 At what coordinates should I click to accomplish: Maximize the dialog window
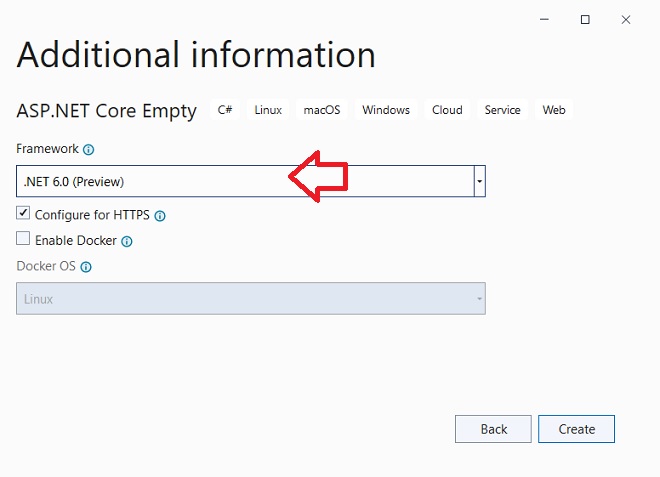tap(585, 19)
